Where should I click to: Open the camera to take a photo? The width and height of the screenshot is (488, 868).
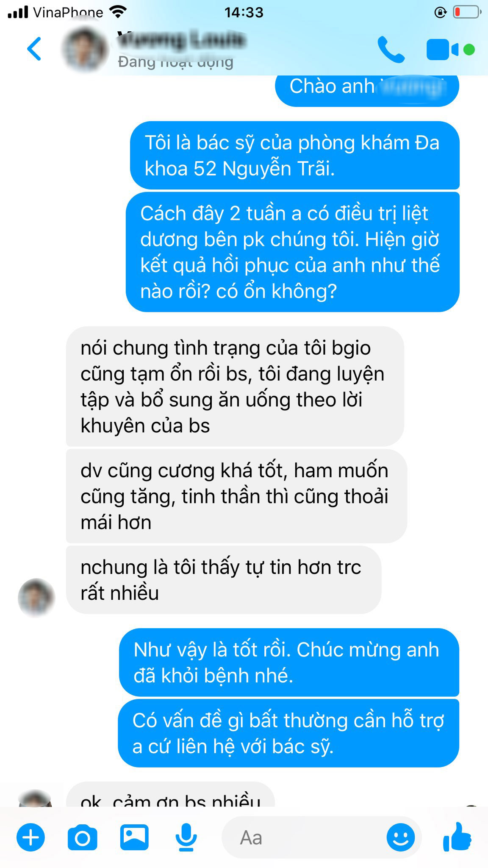(82, 837)
